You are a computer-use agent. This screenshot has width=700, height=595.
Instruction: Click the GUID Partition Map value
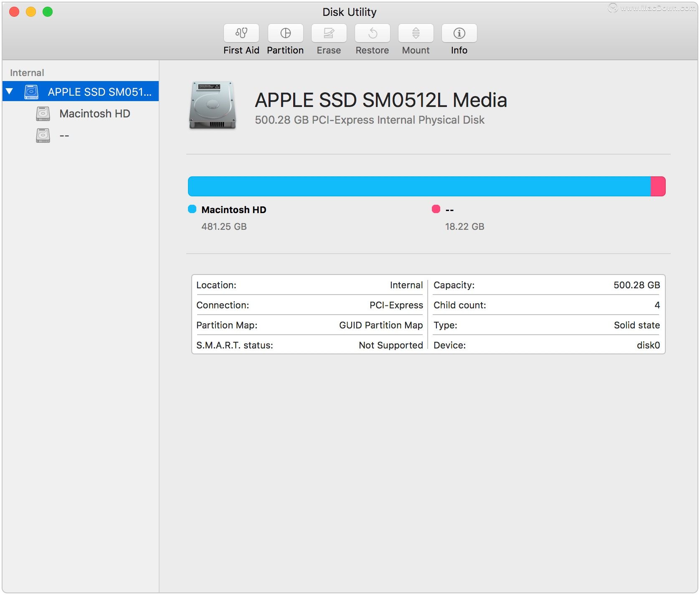click(x=381, y=325)
